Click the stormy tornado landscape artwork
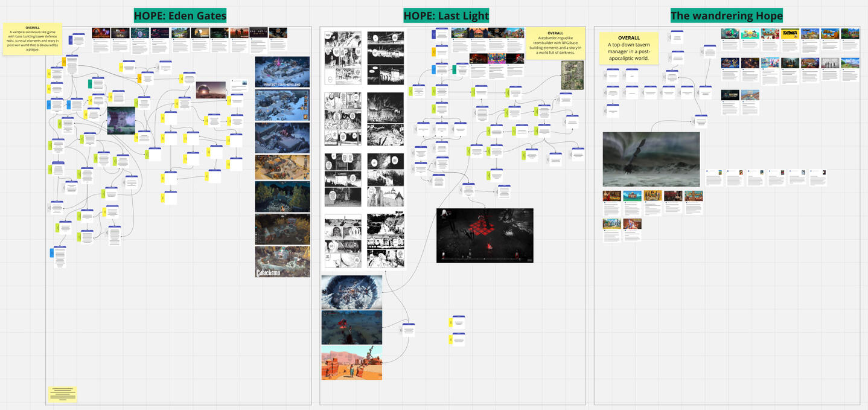868x410 pixels. [x=651, y=159]
